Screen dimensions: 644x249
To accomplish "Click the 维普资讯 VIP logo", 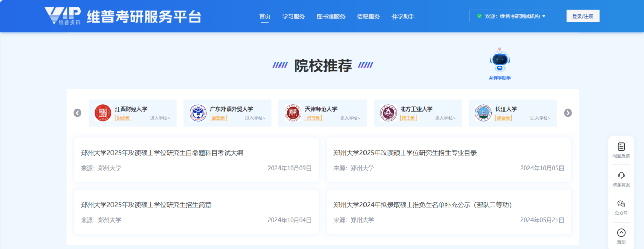I will 62,16.
